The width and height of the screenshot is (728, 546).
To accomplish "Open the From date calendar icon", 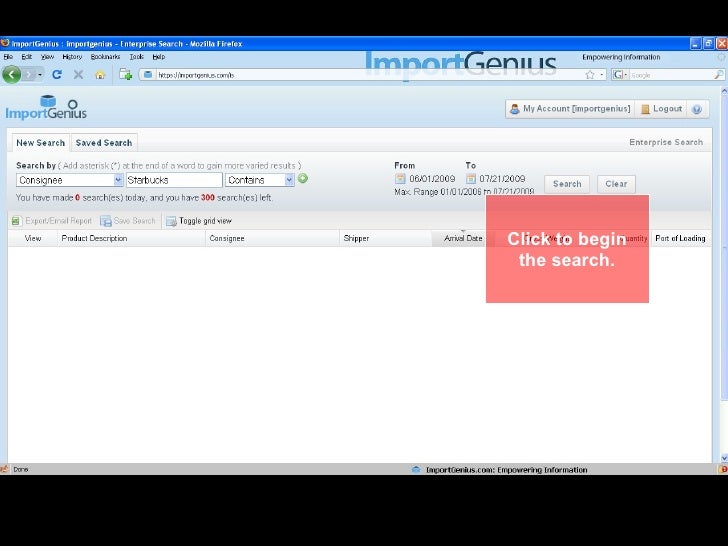I will pyautogui.click(x=400, y=179).
